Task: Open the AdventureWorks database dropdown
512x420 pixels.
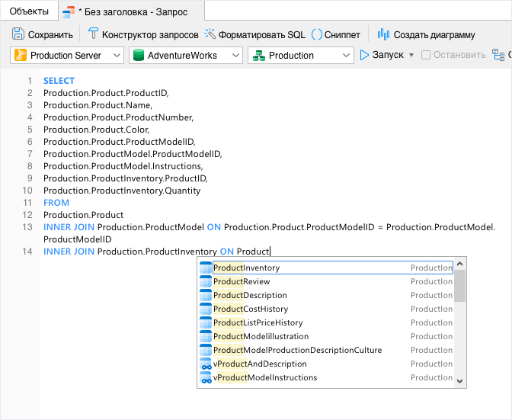Action: coord(185,55)
